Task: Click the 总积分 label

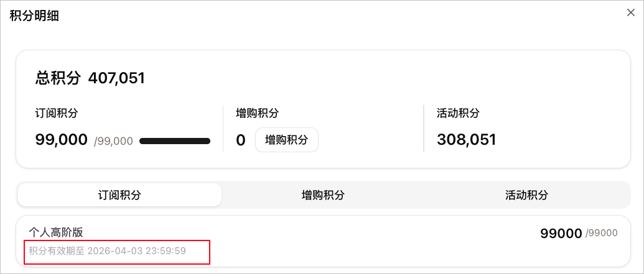Action: (58, 78)
